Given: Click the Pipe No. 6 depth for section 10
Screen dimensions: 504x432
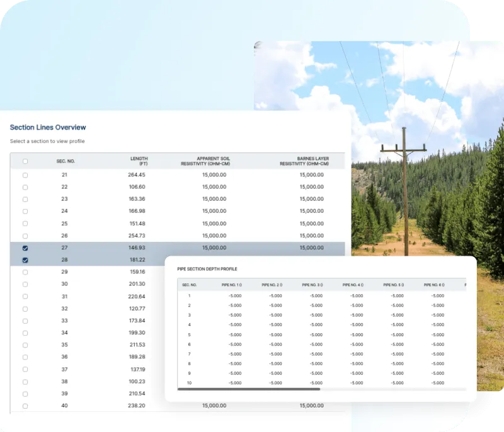Looking at the screenshot, I should 438,383.
